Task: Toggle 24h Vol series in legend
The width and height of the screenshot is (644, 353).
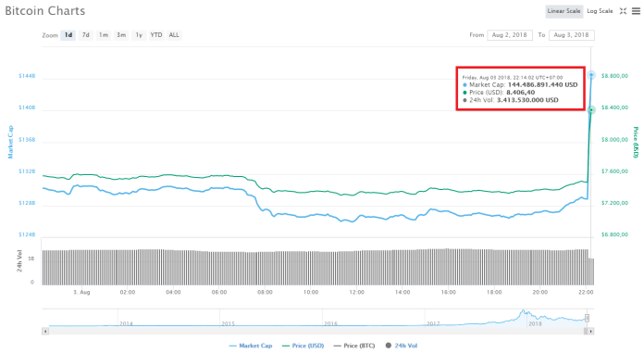Action: [402, 346]
